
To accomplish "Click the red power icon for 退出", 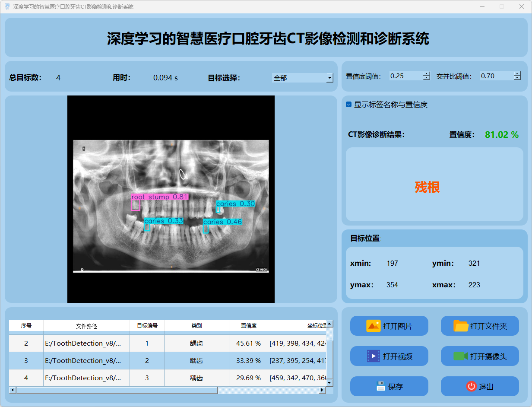I will [x=471, y=386].
